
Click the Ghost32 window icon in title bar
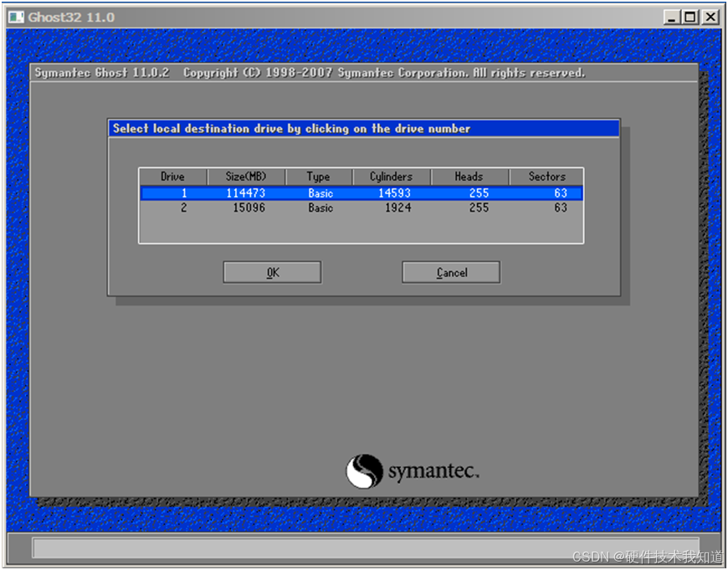coord(16,18)
